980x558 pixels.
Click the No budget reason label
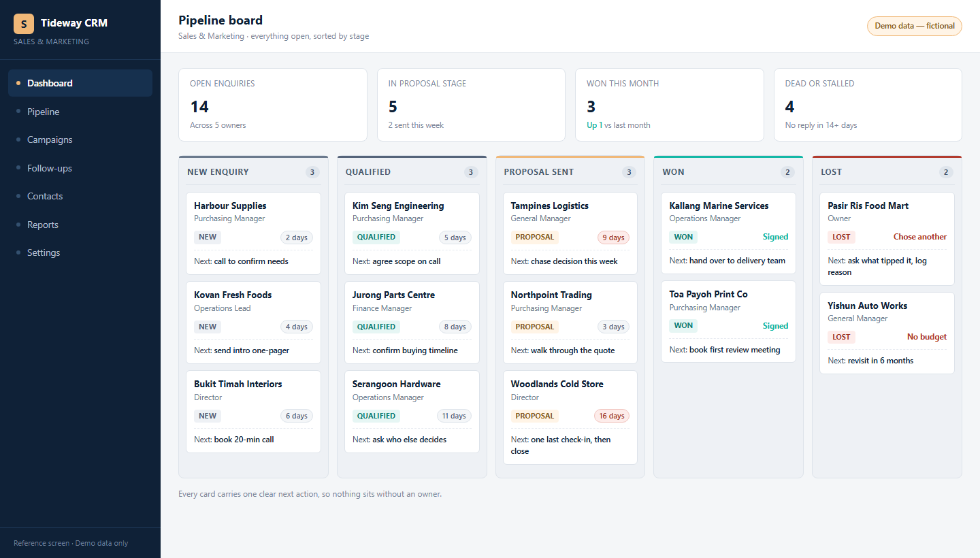point(927,337)
